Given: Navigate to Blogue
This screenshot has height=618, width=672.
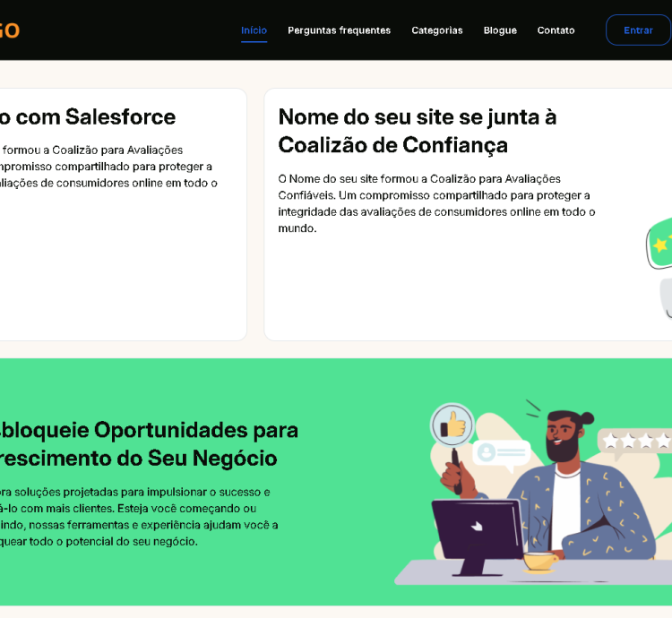Looking at the screenshot, I should click(x=500, y=30).
